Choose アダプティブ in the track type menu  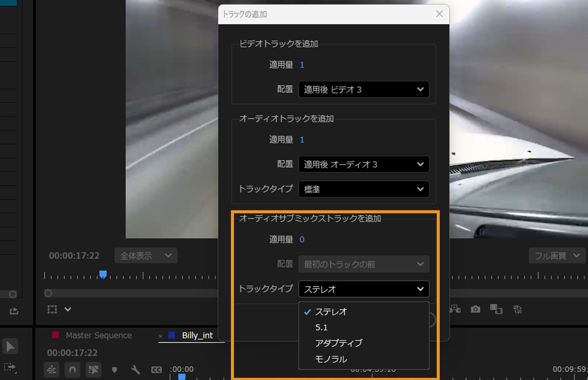[338, 343]
